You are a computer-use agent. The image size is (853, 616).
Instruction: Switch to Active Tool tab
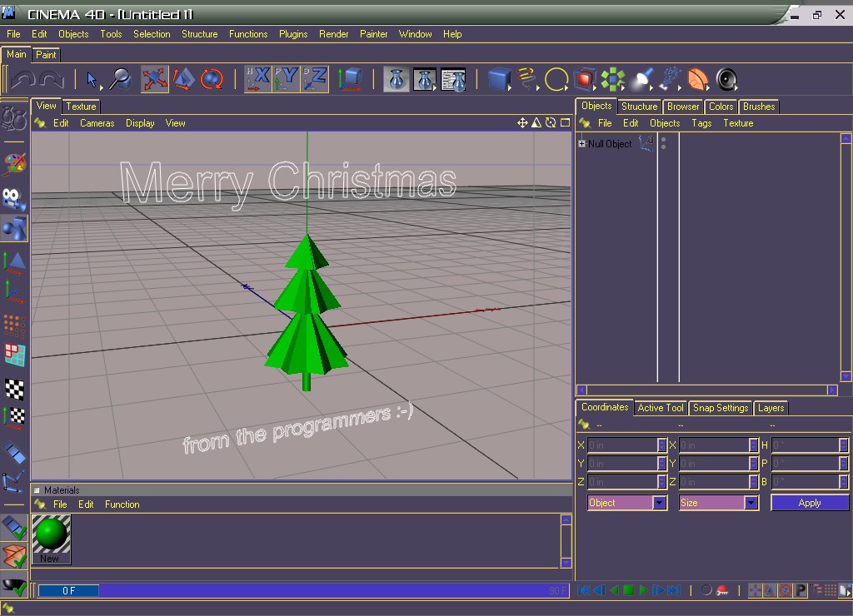click(661, 408)
